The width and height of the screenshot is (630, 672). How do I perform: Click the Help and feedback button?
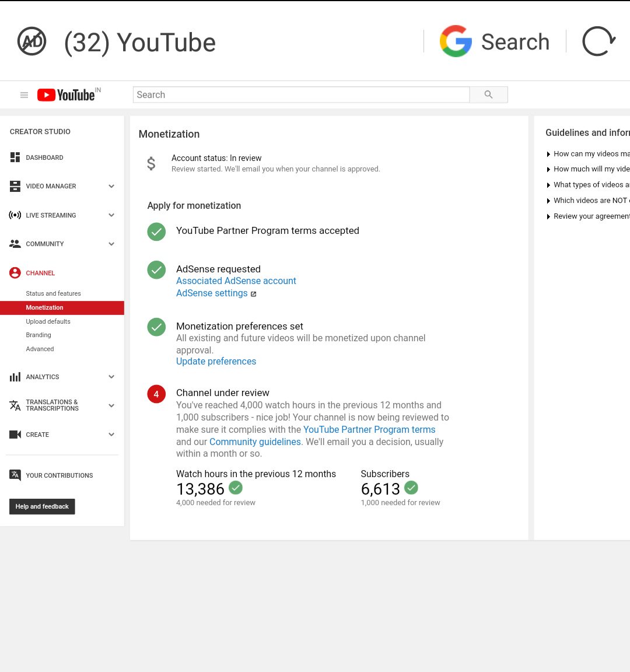(42, 506)
